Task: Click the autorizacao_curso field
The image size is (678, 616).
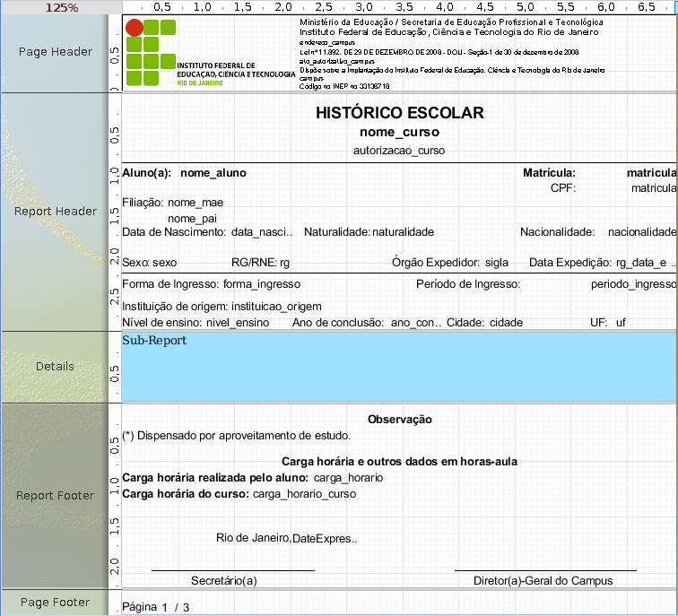Action: (x=399, y=151)
